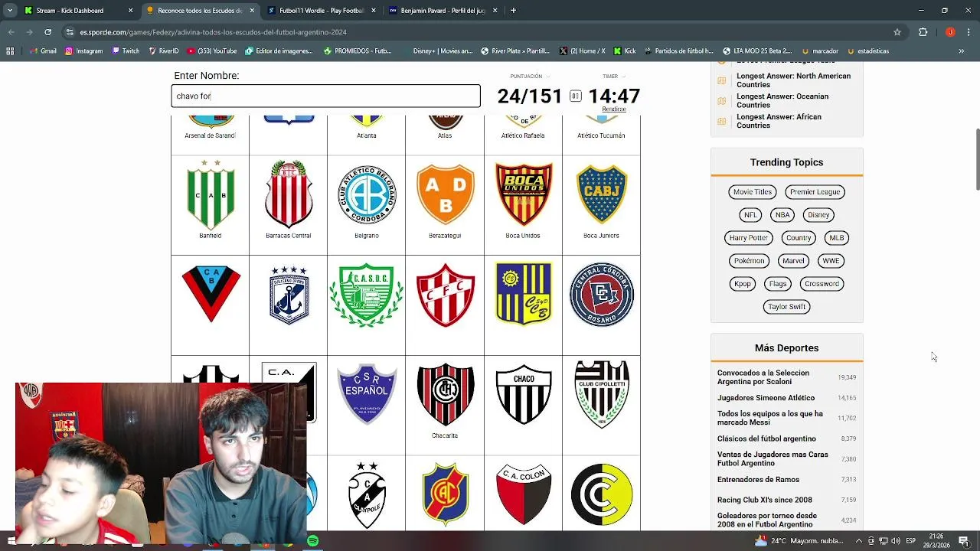Switch to Benjamin Pavard profile tab
The width and height of the screenshot is (980, 551).
443,11
